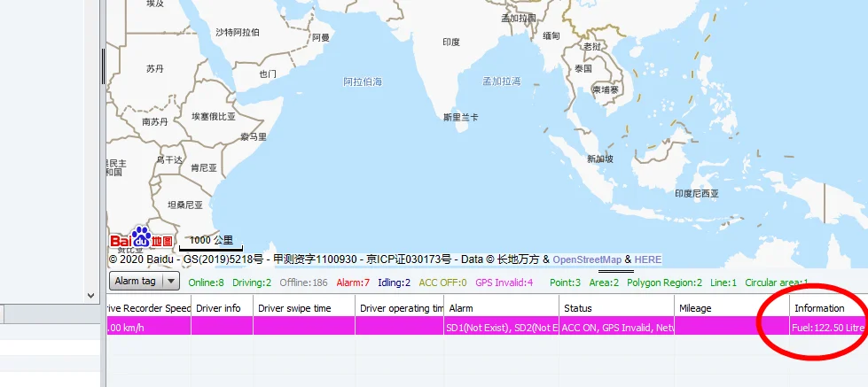This screenshot has height=387, width=868.
Task: Click the GPS Invalid:4 status counter
Action: 504,283
